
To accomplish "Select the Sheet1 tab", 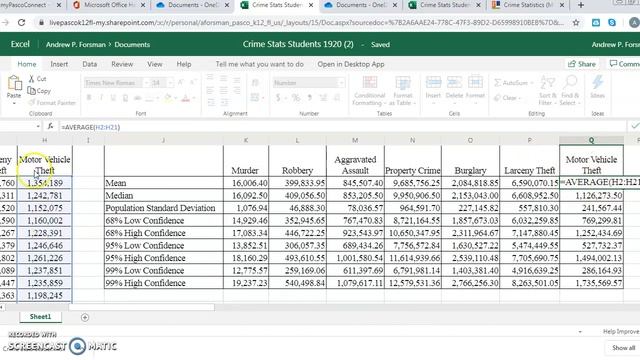I will pos(40,317).
